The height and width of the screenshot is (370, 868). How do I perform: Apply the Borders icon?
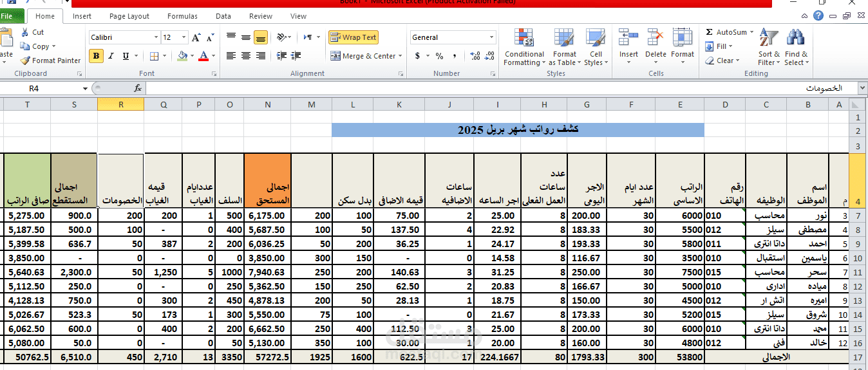click(155, 56)
